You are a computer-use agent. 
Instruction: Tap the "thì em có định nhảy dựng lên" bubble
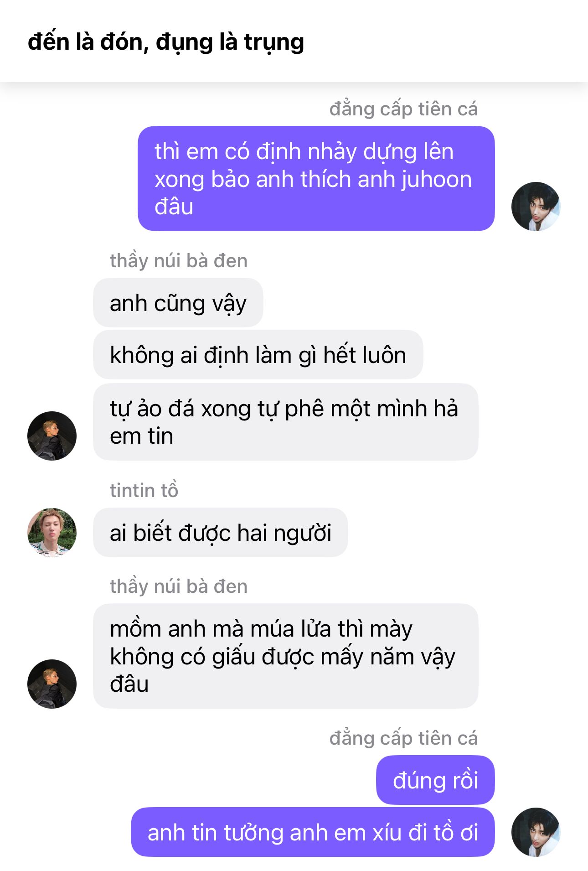(316, 179)
